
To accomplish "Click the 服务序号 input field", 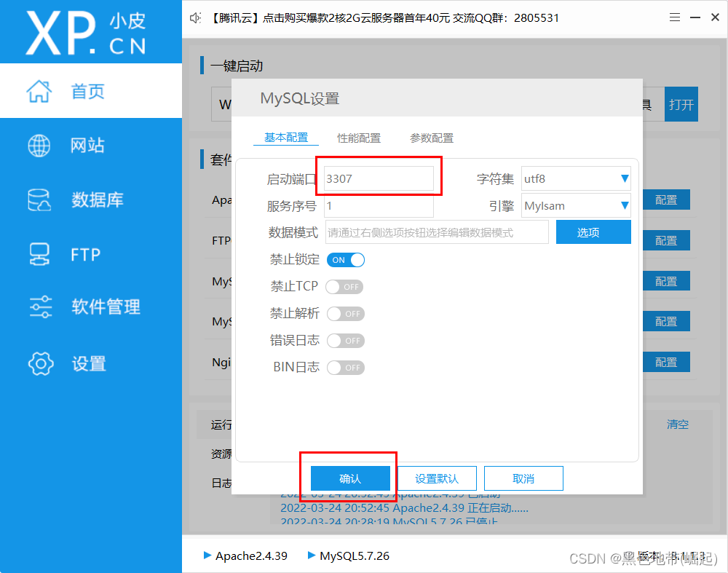I will [x=379, y=206].
